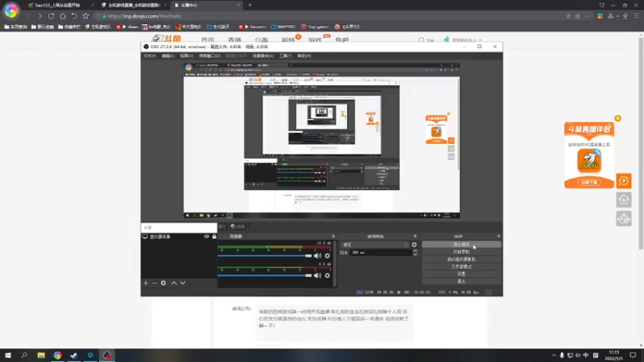This screenshot has height=362, width=644.
Task: Click the orange play icon on page sidebar
Action: pos(623,180)
